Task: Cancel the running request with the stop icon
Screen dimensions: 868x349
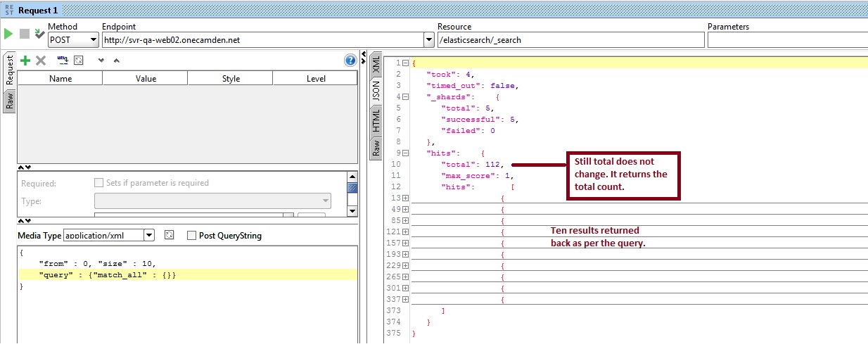Action: pyautogui.click(x=25, y=34)
